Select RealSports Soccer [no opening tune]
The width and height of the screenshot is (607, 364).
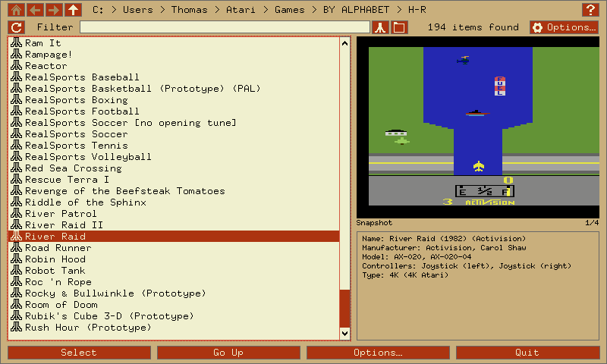174,123
